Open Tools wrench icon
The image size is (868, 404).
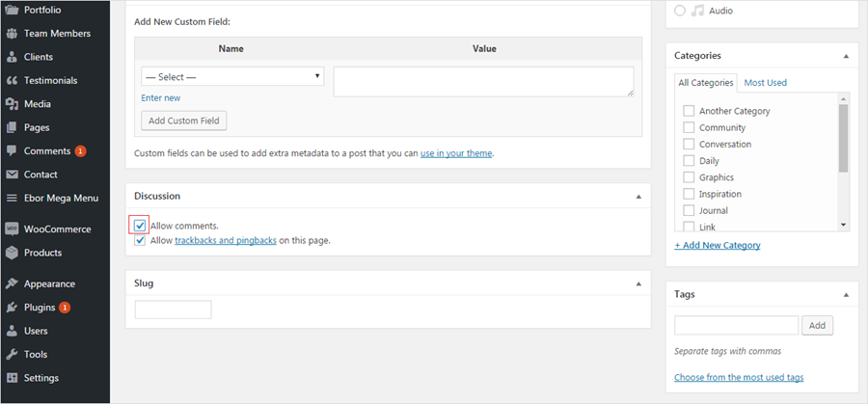click(x=11, y=355)
